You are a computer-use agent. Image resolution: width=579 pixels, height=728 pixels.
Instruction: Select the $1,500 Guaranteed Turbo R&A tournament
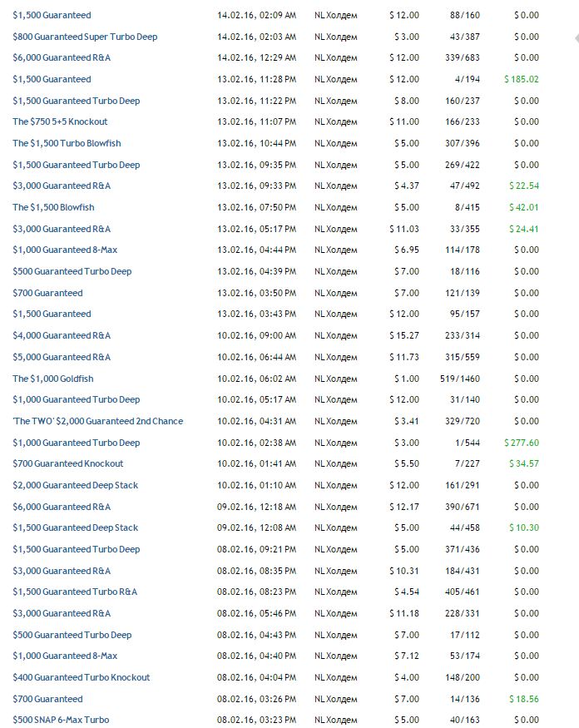pyautogui.click(x=75, y=592)
